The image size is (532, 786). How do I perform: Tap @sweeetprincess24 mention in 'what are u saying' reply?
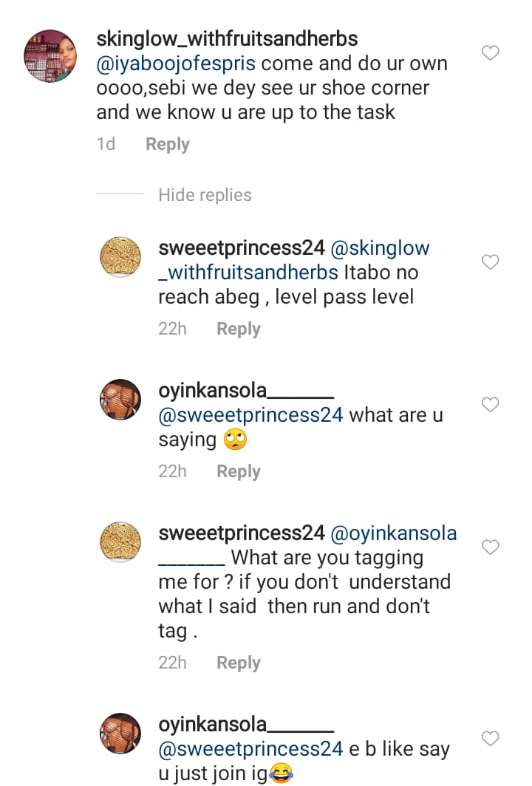[250, 415]
